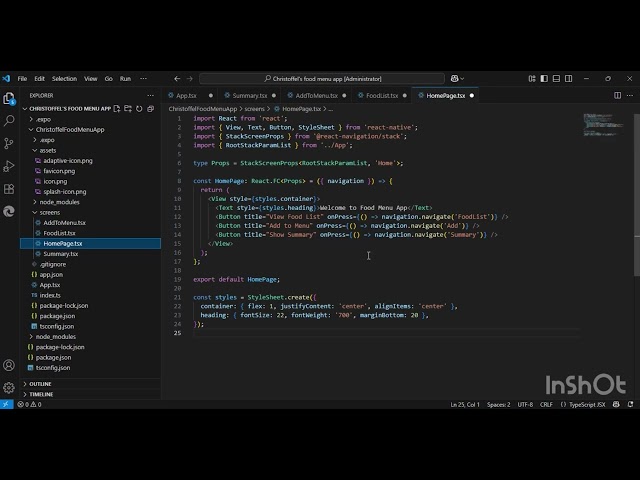Open the Run menu
Screen dimensions: 640x480
(125, 78)
